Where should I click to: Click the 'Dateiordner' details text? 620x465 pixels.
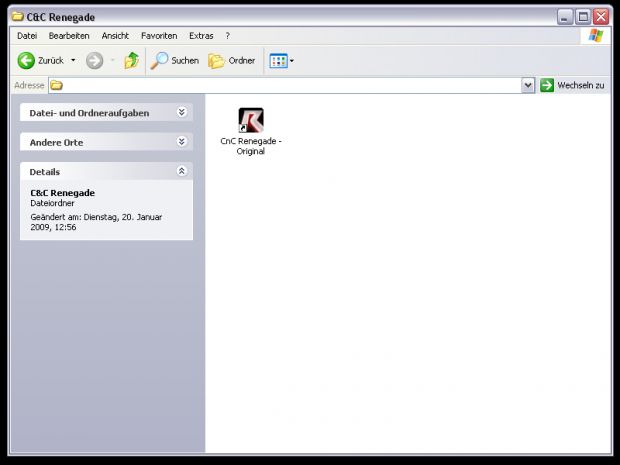[x=52, y=203]
